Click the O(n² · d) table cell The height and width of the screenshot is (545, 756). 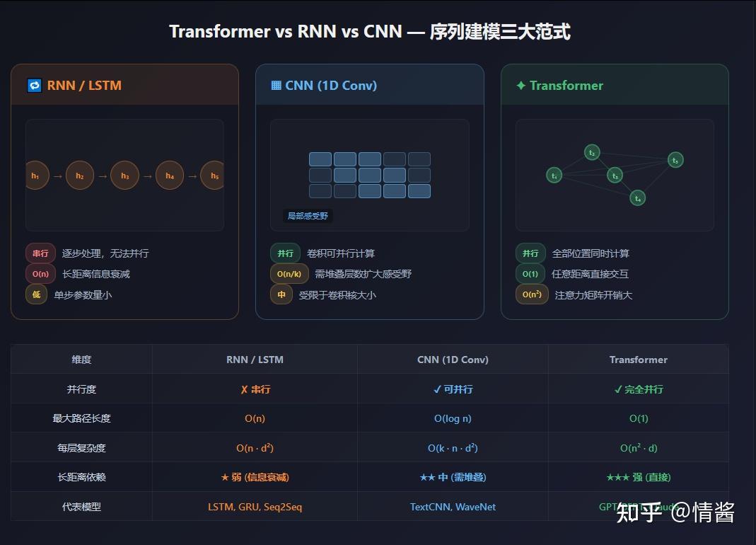pyautogui.click(x=639, y=448)
